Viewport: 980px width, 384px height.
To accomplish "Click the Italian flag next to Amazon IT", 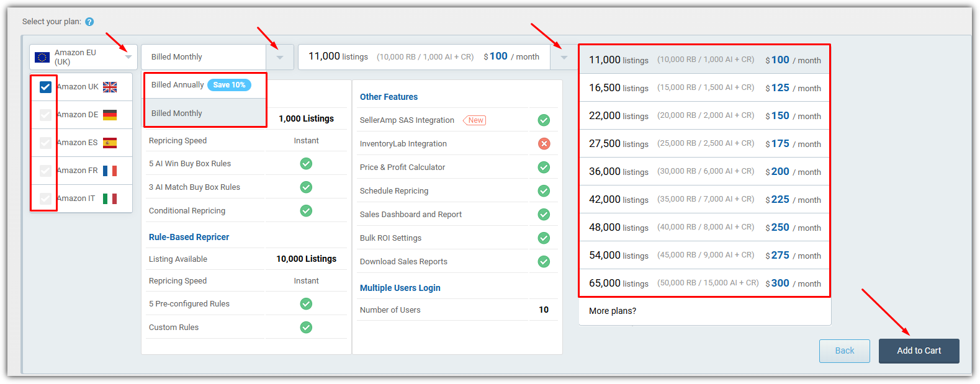I will coord(110,199).
